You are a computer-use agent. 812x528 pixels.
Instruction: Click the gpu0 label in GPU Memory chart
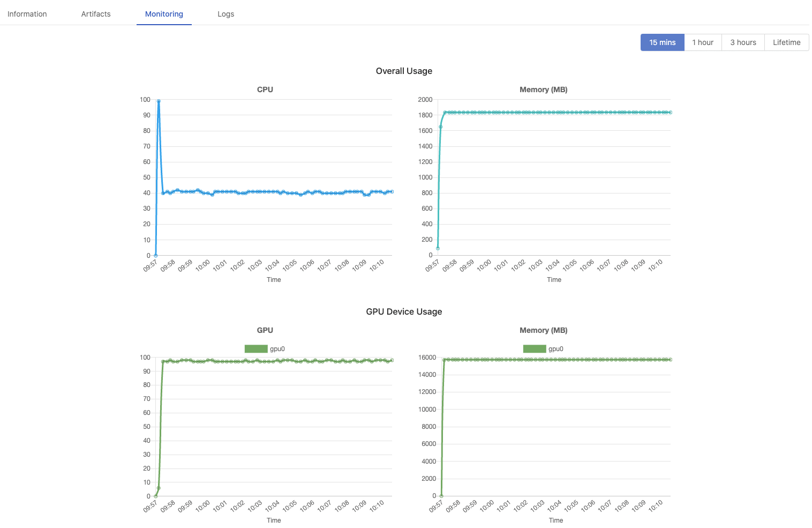tap(556, 349)
